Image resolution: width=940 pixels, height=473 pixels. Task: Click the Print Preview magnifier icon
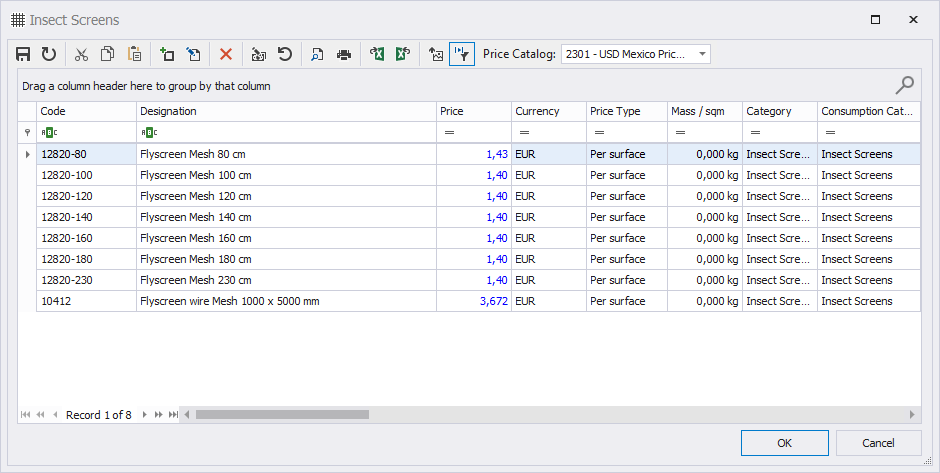point(317,55)
